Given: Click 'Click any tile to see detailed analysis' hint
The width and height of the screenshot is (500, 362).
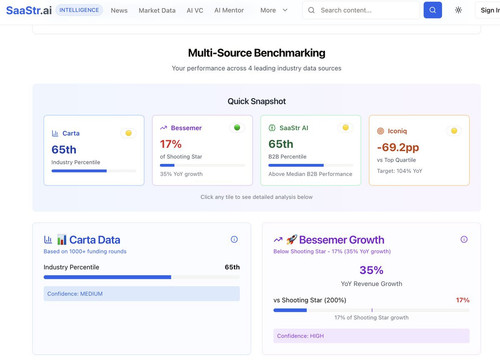Looking at the screenshot, I should 257,197.
